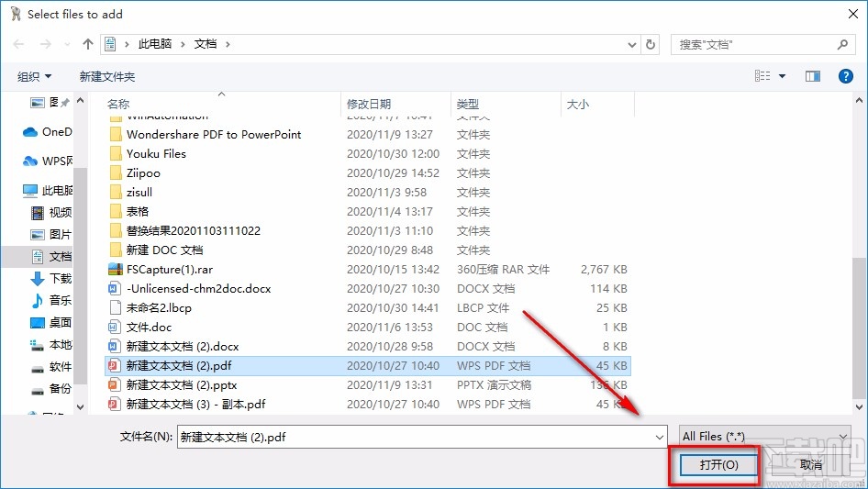Screen dimensions: 868x489
Task: Change the view layout icon
Action: pos(762,76)
